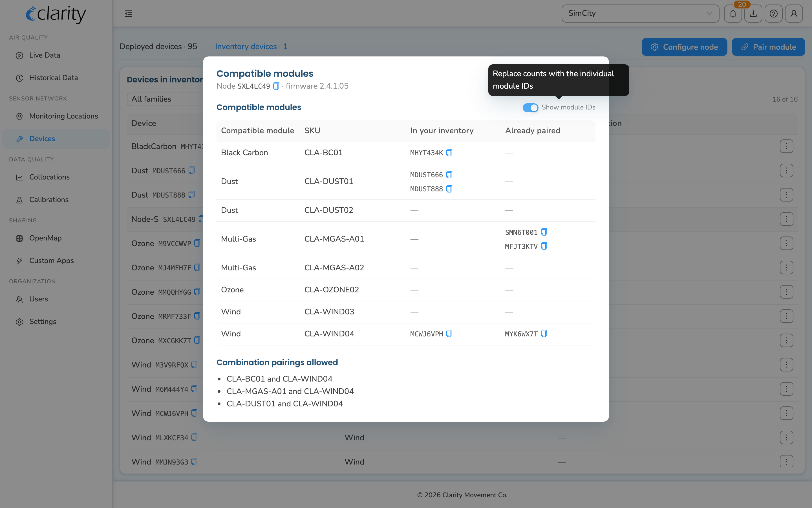Click CLA-OZONE02 SKU cell
The width and height of the screenshot is (812, 508).
click(332, 290)
